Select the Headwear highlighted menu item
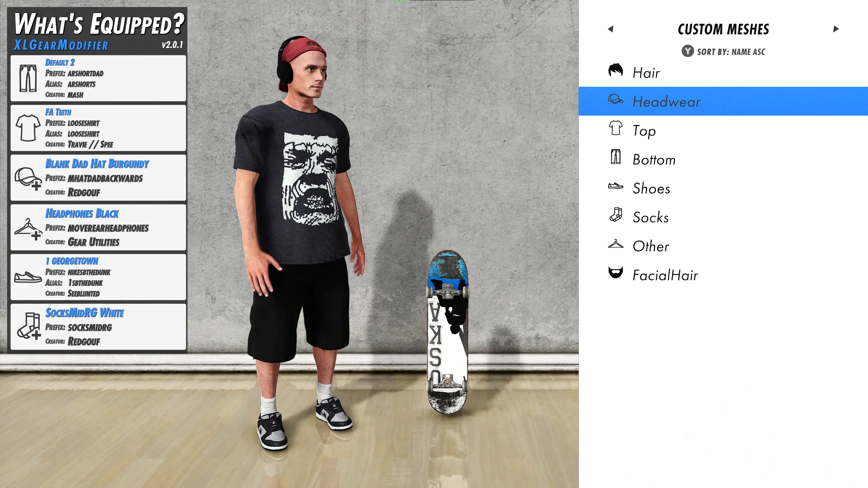The height and width of the screenshot is (488, 868). pyautogui.click(x=723, y=101)
